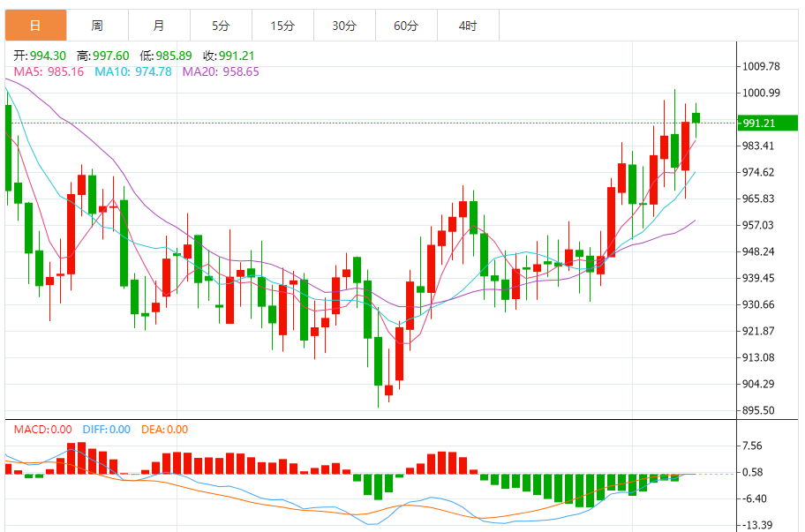Click the 913.08 price axis label
The image size is (805, 532).
click(758, 357)
